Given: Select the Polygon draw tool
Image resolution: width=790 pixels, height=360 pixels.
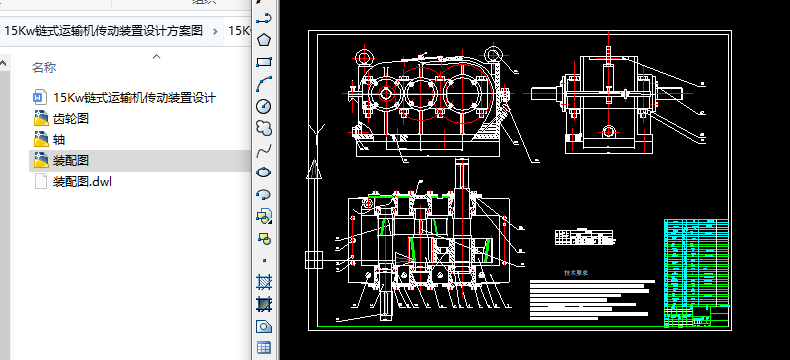Looking at the screenshot, I should (x=264, y=40).
